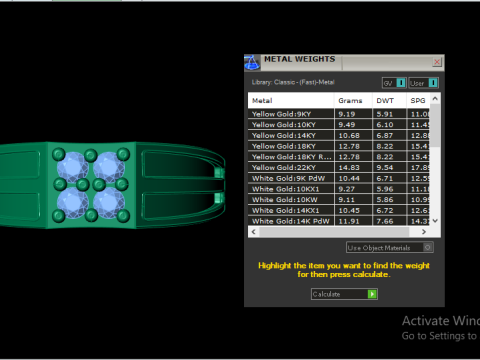The width and height of the screenshot is (480, 360).
Task: Sort by the Metal column header
Action: coord(291,100)
